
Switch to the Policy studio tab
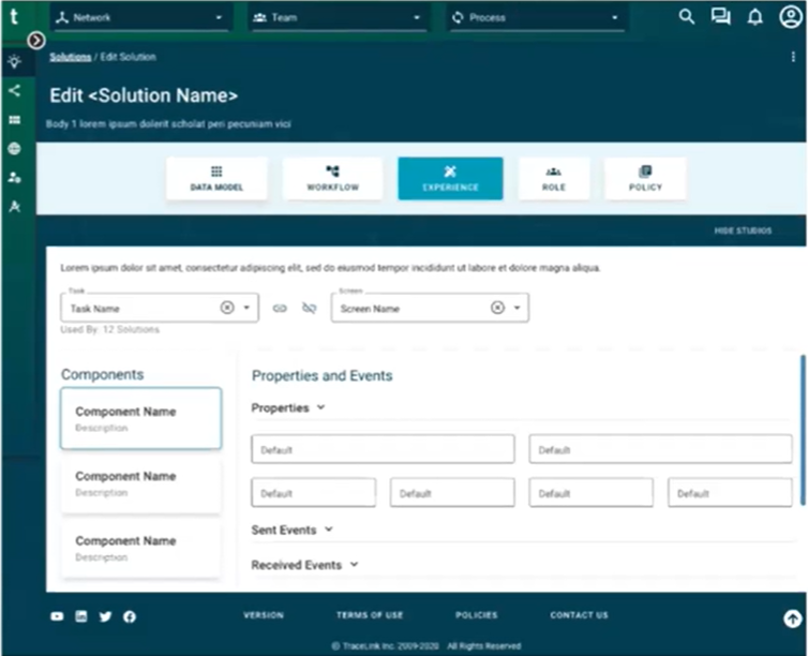645,178
